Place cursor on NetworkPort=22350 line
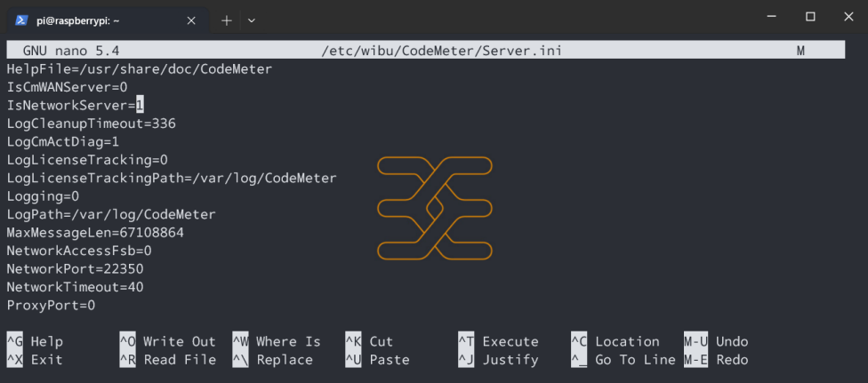Screen dimensions: 868x383 click(76, 269)
